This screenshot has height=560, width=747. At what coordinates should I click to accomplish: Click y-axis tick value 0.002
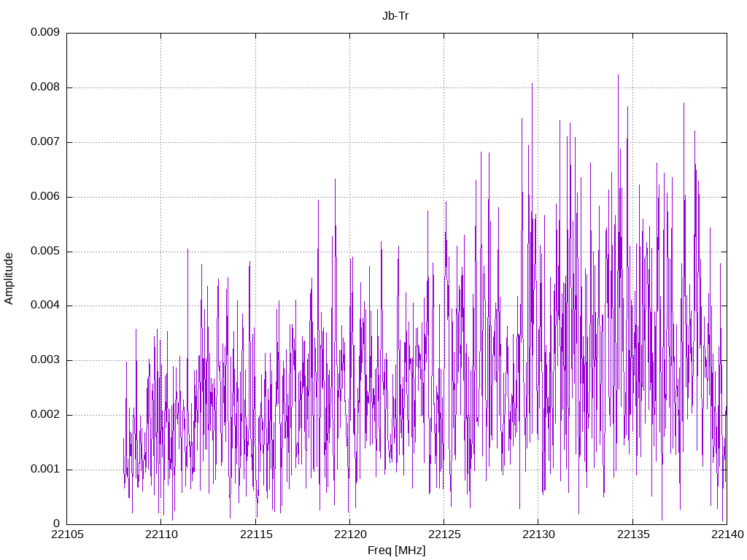(45, 414)
